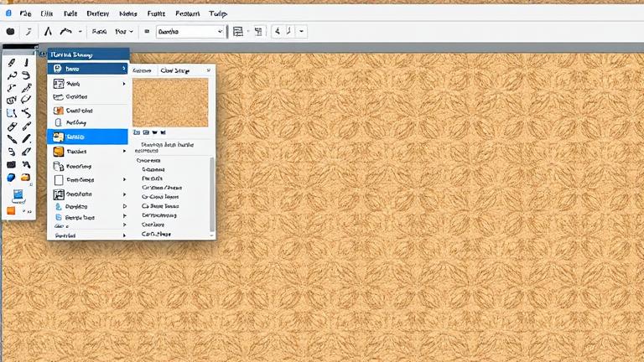Open the File menu

click(x=25, y=13)
